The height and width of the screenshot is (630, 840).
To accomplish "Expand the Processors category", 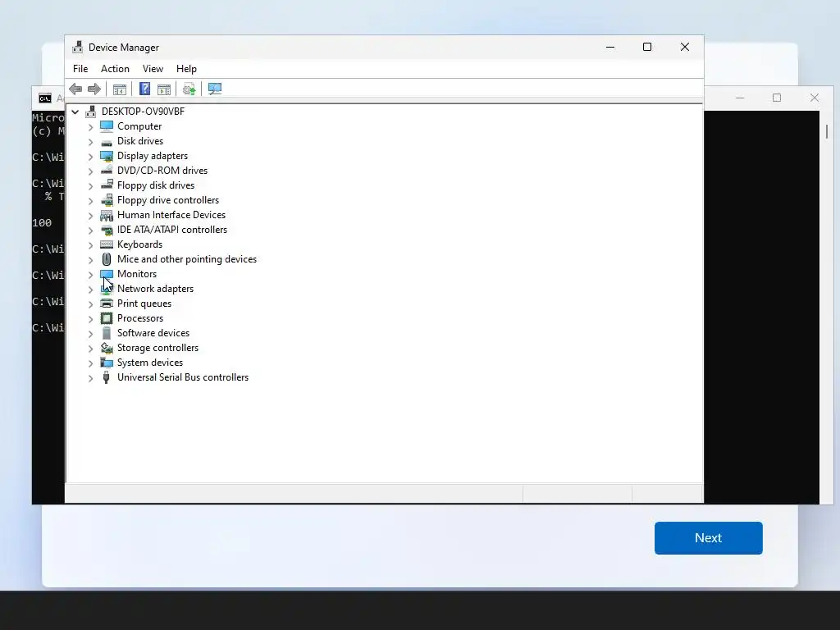I will point(90,319).
